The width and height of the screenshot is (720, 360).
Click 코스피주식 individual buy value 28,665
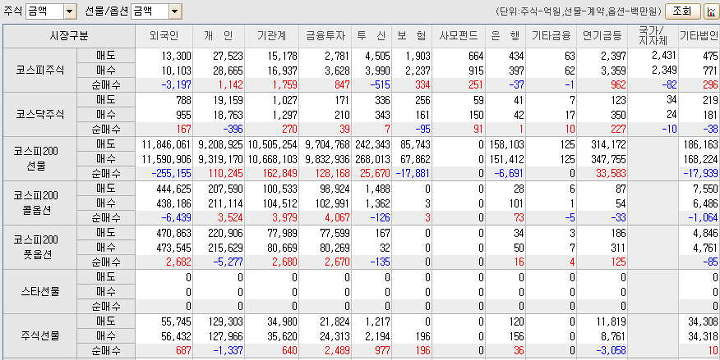tap(229, 70)
